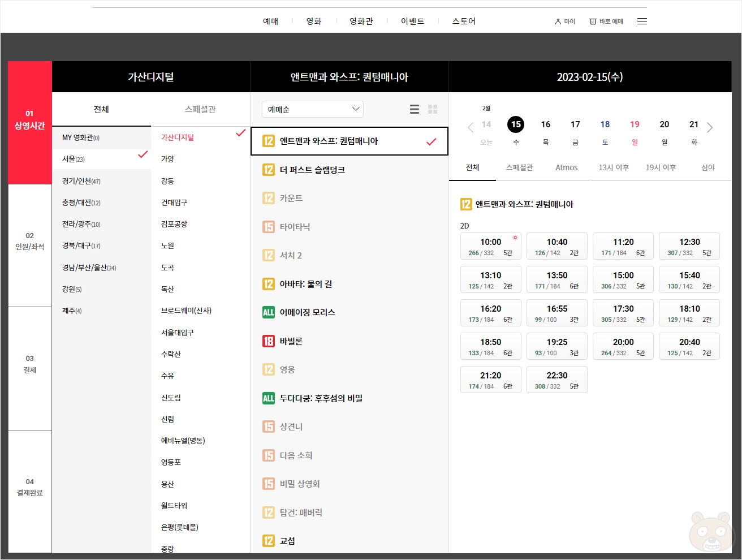
Task: Filter showtimes by 13시 이후
Action: [614, 167]
